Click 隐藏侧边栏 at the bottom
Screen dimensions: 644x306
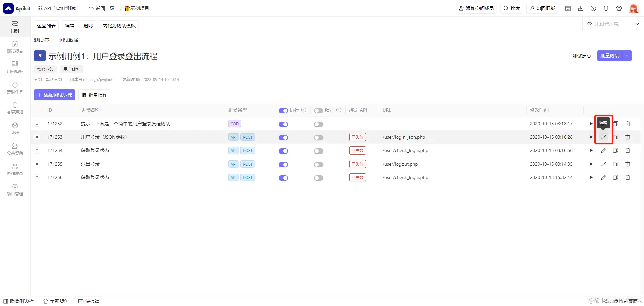[x=18, y=301]
